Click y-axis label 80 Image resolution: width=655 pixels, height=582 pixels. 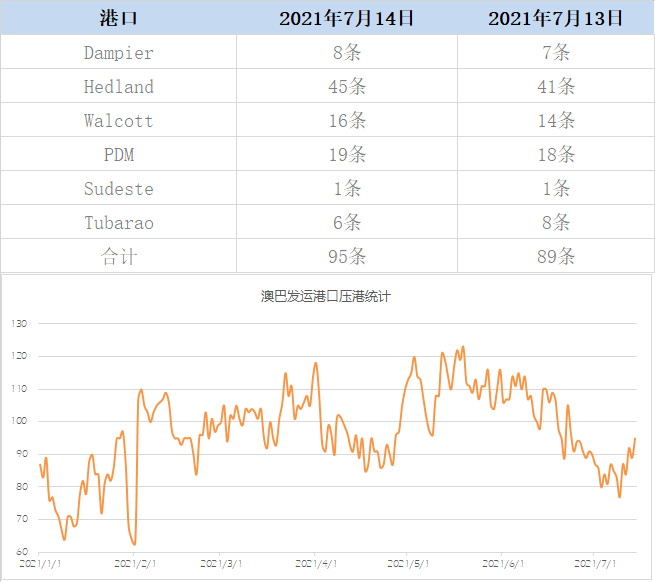[22, 486]
